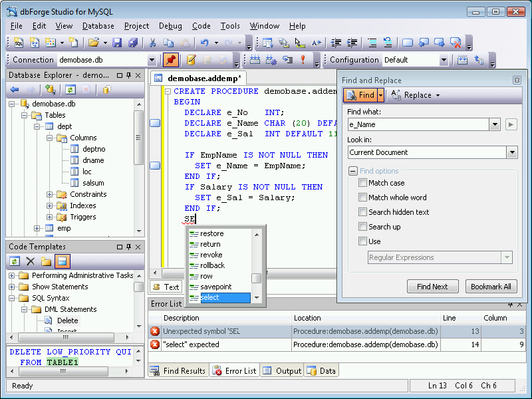Click the increase indent icon
The height and width of the screenshot is (399, 532).
(x=352, y=43)
